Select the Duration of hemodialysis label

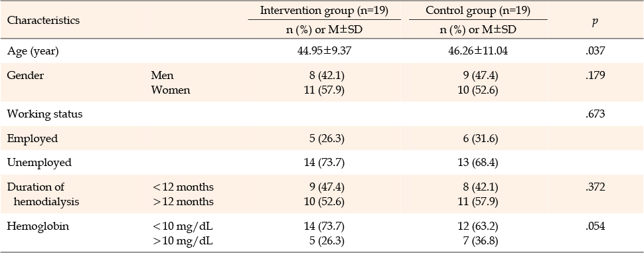43,195
